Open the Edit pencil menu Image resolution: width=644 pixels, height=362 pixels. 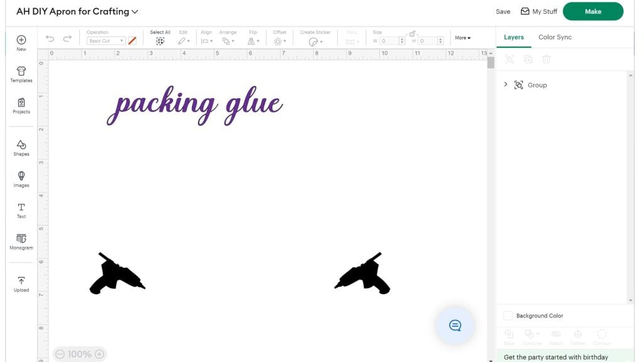tap(184, 41)
